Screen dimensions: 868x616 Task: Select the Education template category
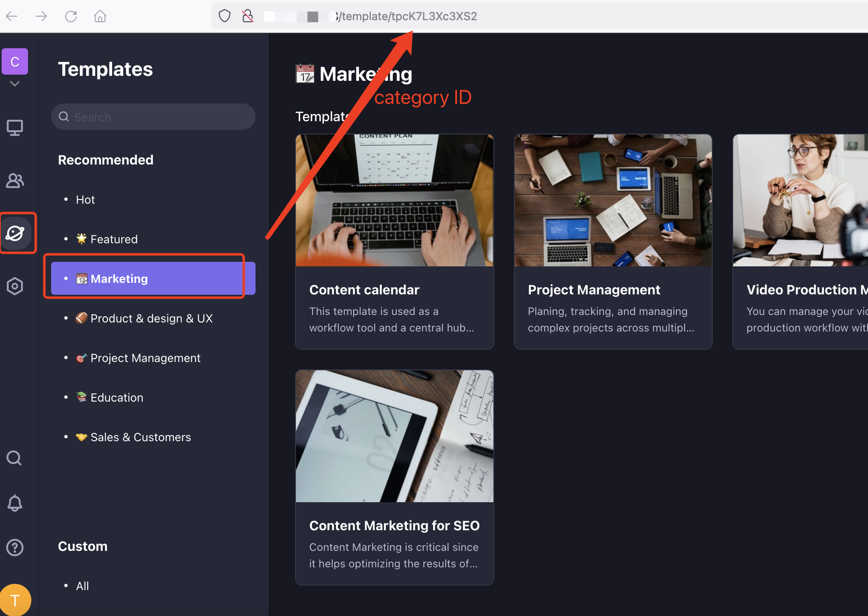pyautogui.click(x=153, y=397)
